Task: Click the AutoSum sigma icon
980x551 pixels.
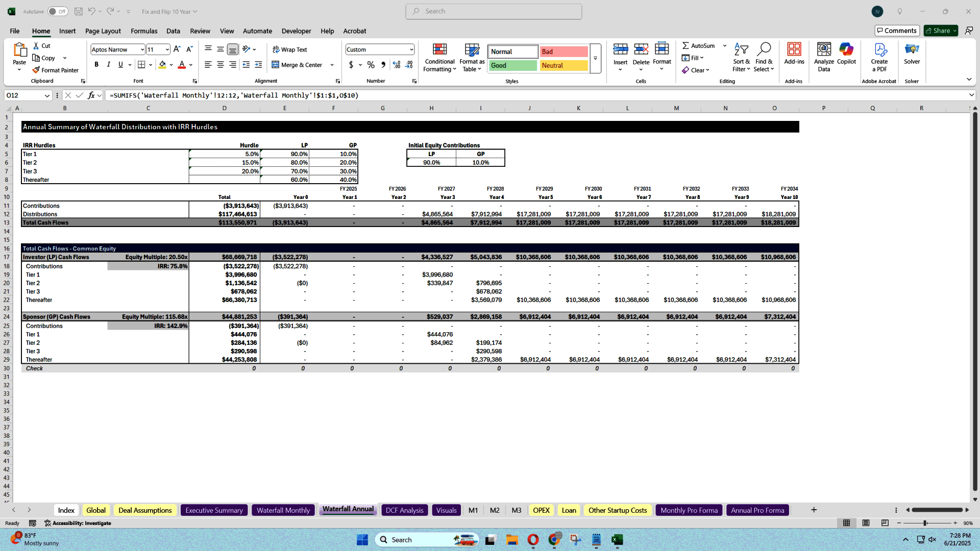Action: [685, 45]
